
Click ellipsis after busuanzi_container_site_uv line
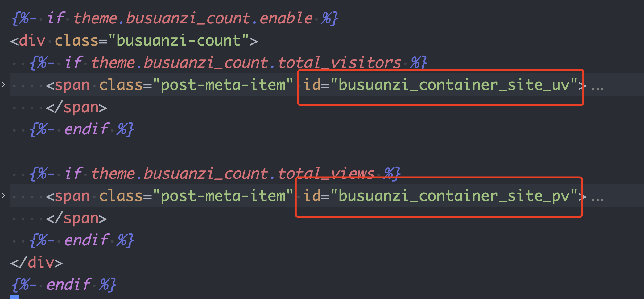tap(597, 89)
